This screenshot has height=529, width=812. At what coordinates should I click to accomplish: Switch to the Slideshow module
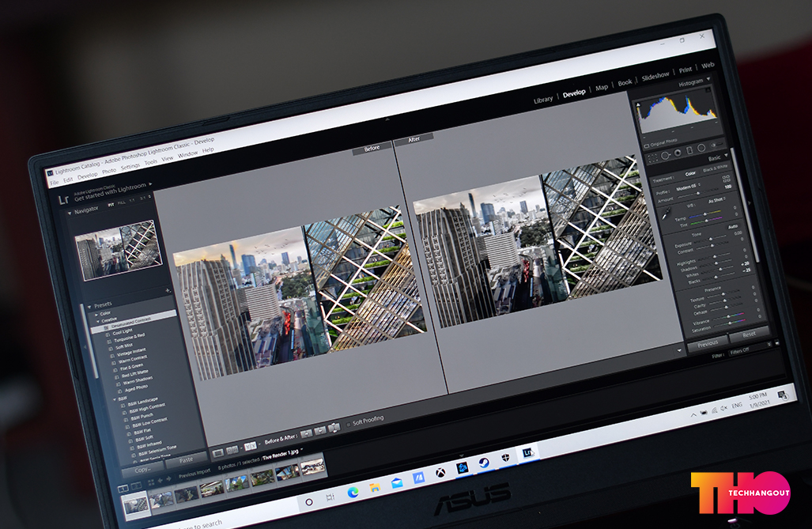[655, 76]
